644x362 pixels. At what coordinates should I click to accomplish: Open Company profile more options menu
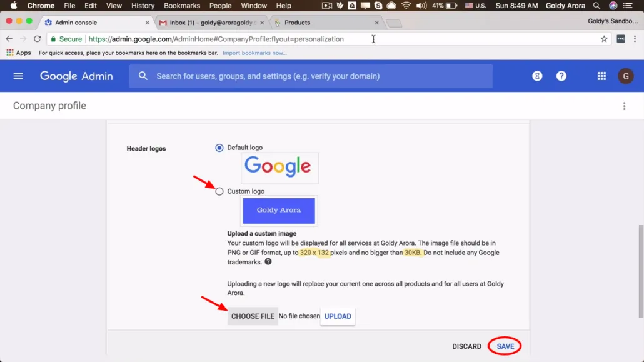[624, 106]
